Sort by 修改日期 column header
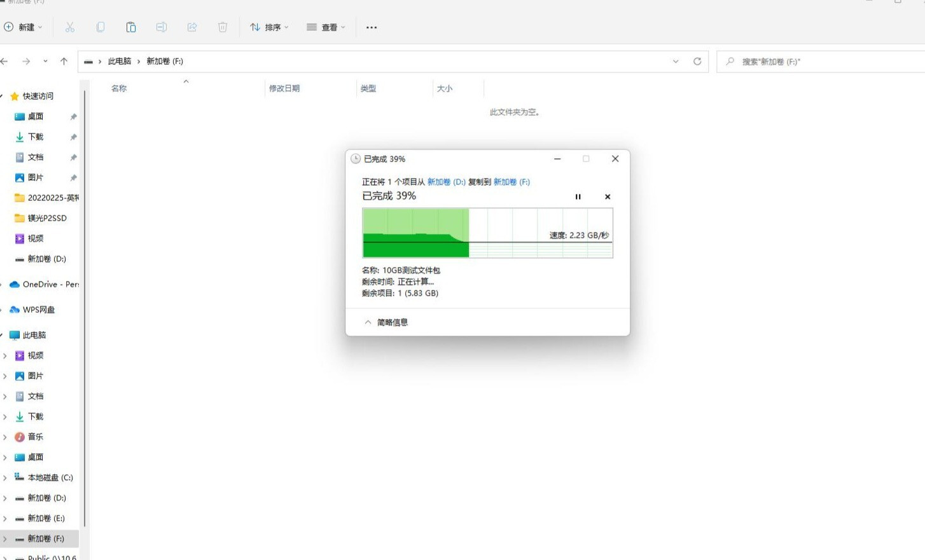The width and height of the screenshot is (925, 560). click(x=284, y=88)
